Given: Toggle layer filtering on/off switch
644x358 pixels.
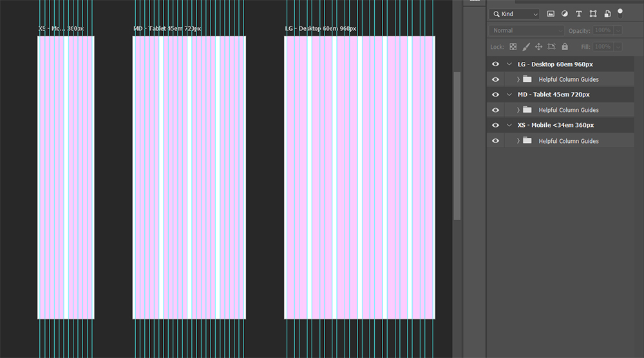Looking at the screenshot, I should coord(620,14).
